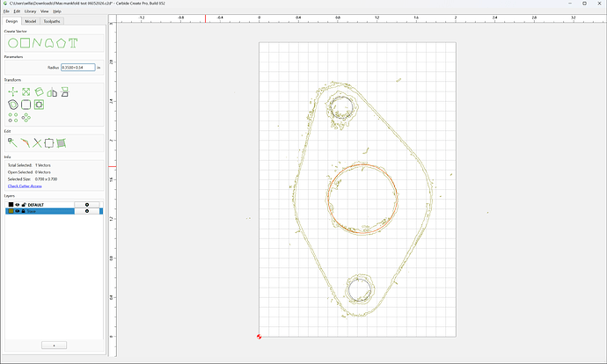Select the Create Rectangle tool
The width and height of the screenshot is (607, 364).
(26, 43)
